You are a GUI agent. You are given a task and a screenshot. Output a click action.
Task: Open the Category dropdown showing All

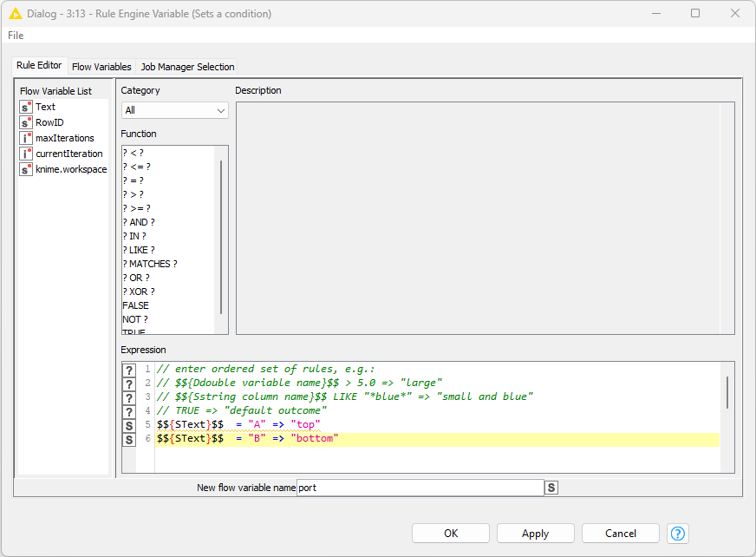[x=174, y=110]
